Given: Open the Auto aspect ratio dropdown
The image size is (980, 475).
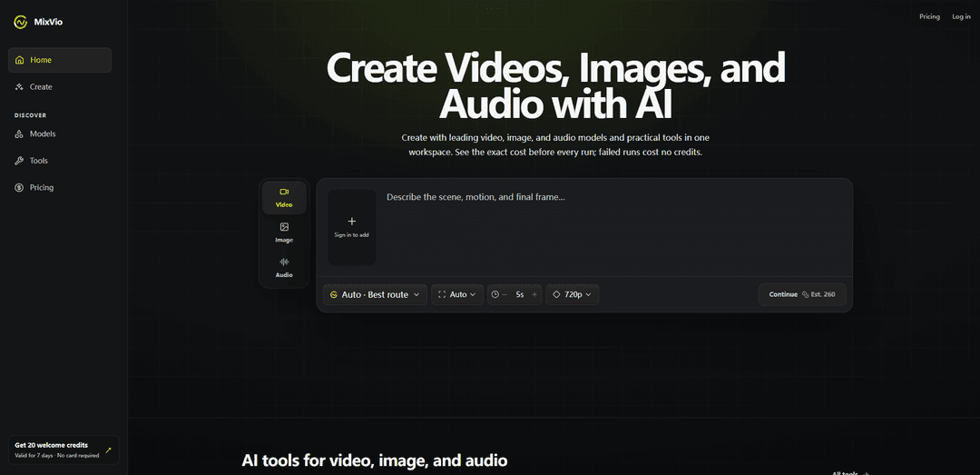Looking at the screenshot, I should coord(456,294).
